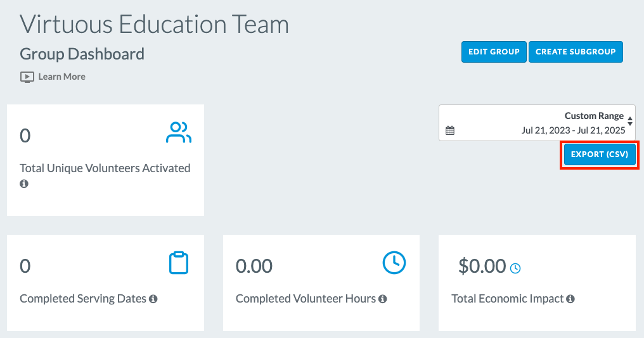
Task: Click info icon beside Completed Serving Dates
Action: coord(153,299)
